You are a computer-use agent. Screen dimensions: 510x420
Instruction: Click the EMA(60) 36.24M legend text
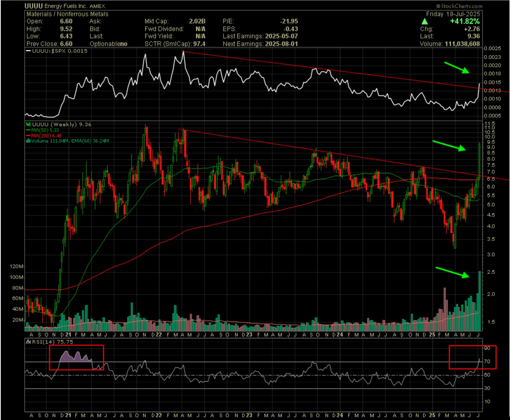point(90,141)
